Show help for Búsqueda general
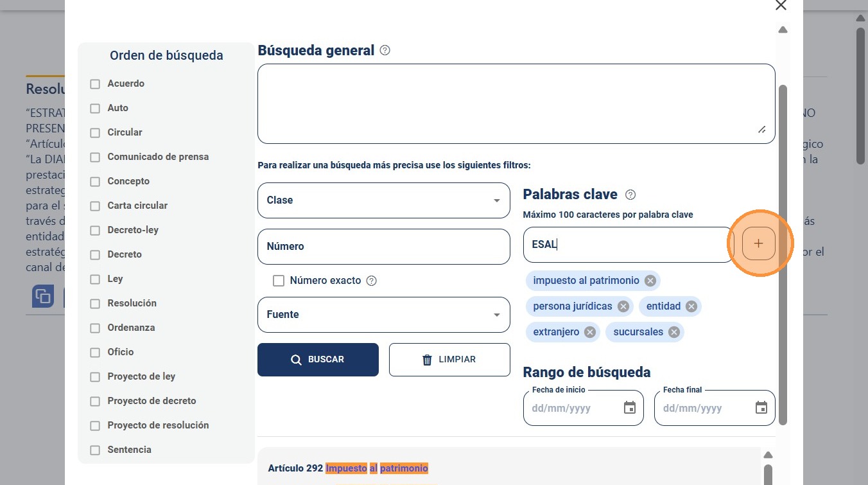Image resolution: width=868 pixels, height=485 pixels. click(x=385, y=50)
